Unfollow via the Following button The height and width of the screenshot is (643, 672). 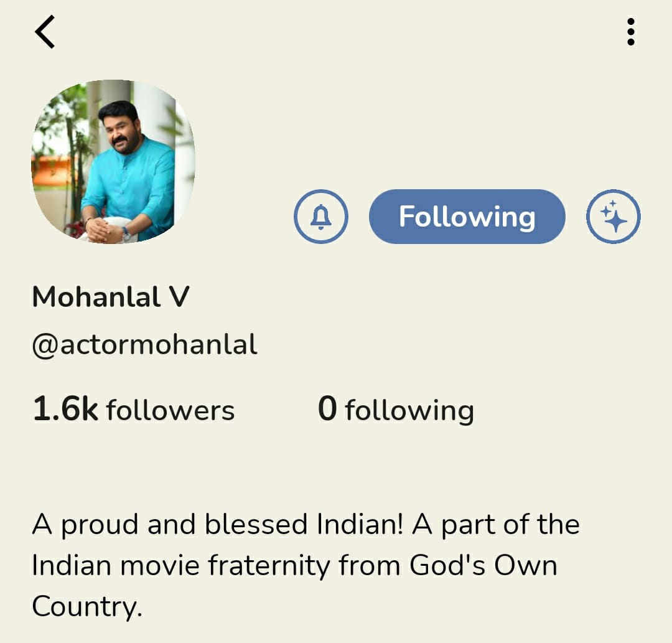tap(467, 217)
